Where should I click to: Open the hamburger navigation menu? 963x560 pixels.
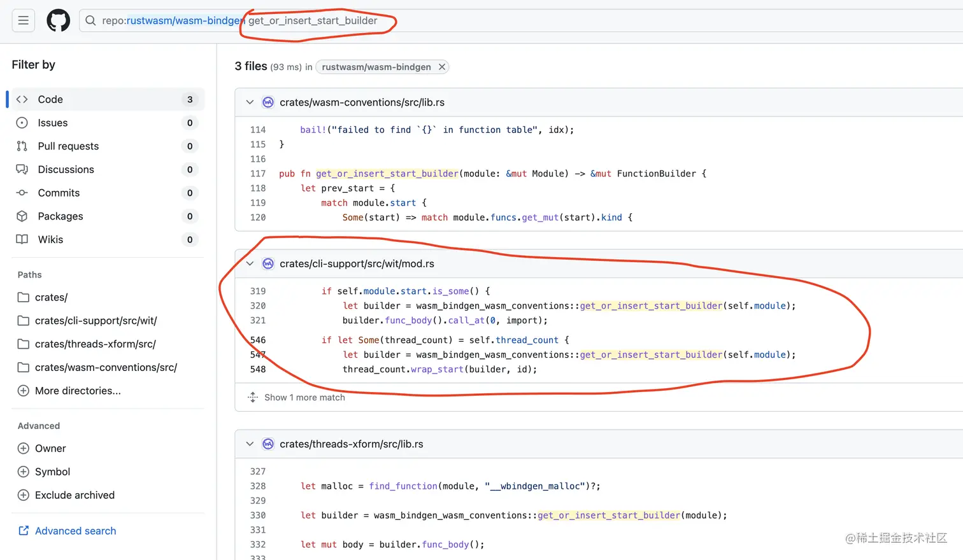click(x=23, y=20)
